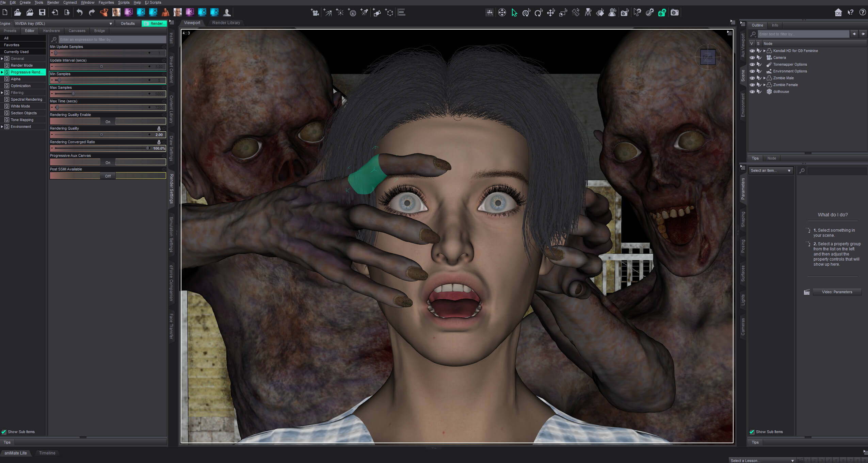Toggle Progressive Aux Canvas switch
Image resolution: width=868 pixels, height=463 pixels.
coord(108,162)
